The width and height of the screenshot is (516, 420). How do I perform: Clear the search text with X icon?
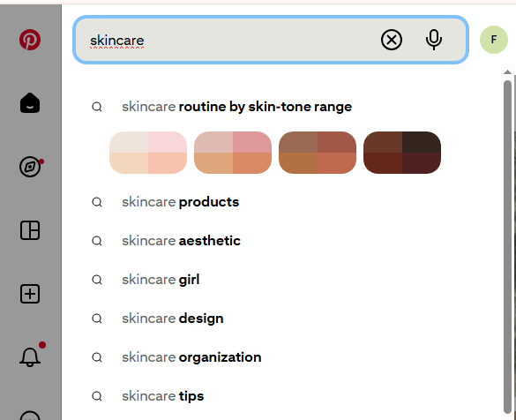point(392,40)
